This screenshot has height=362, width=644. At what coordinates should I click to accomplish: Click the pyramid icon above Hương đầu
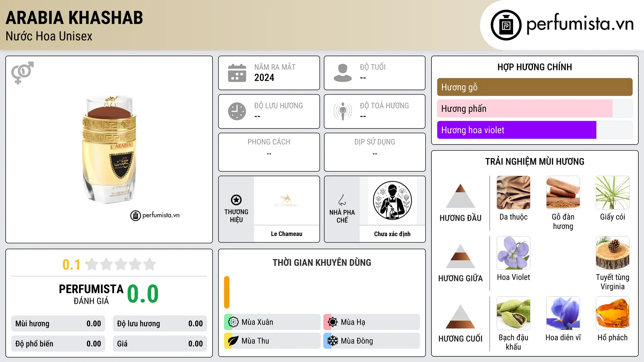460,195
